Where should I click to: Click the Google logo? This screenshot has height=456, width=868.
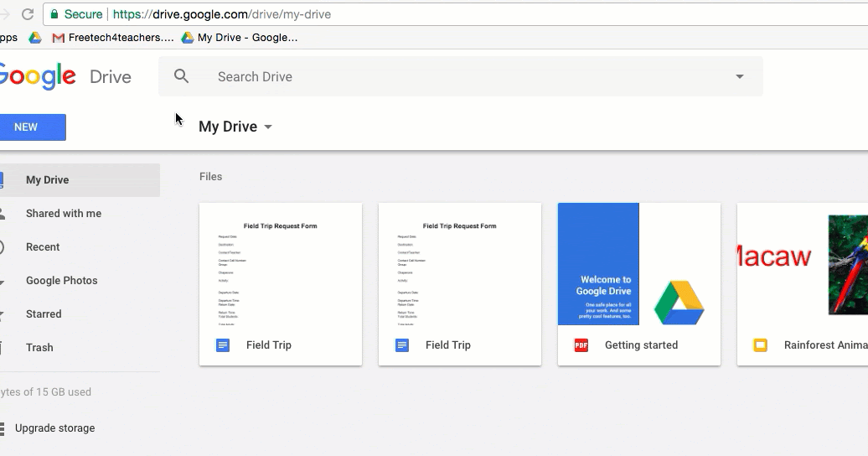coord(37,76)
